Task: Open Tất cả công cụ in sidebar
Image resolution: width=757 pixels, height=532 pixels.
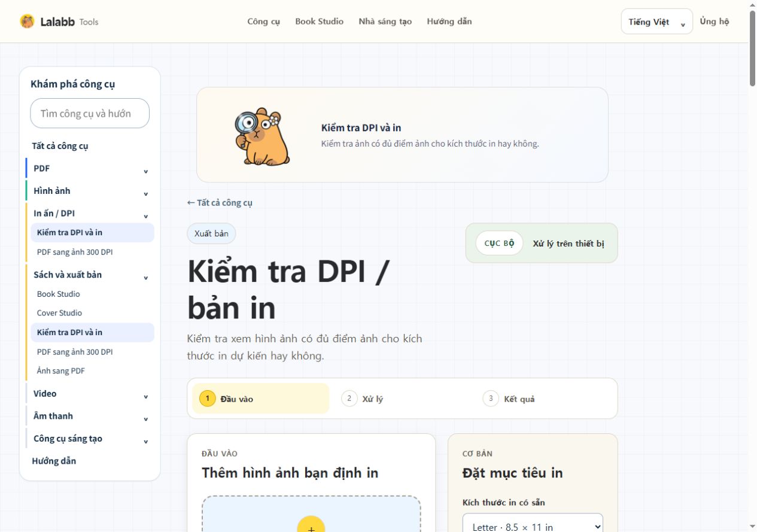Action: 60,146
